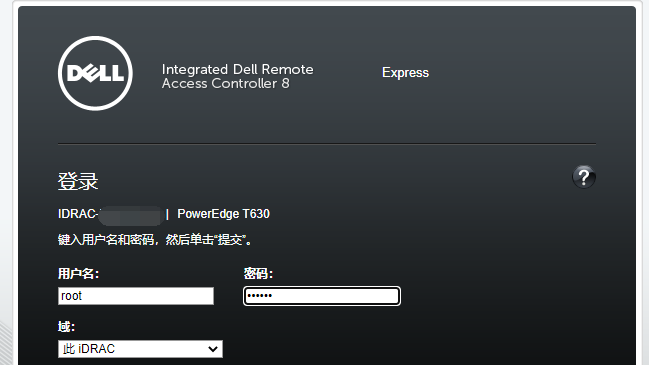This screenshot has height=365, width=649.
Task: Click the PowerEdge T630 model text
Action: click(x=224, y=214)
